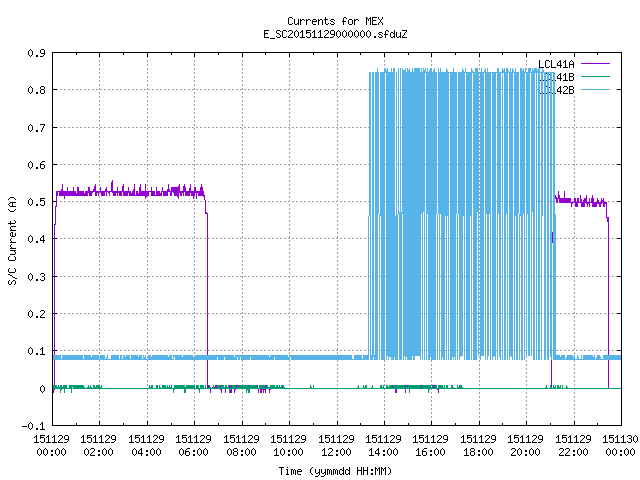Click the dense blue 42B burst near 16:00

click(x=431, y=212)
